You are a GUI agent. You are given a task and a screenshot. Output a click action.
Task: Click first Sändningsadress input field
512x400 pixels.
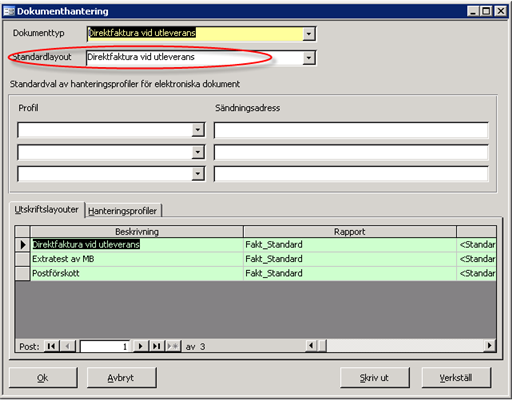coord(351,130)
